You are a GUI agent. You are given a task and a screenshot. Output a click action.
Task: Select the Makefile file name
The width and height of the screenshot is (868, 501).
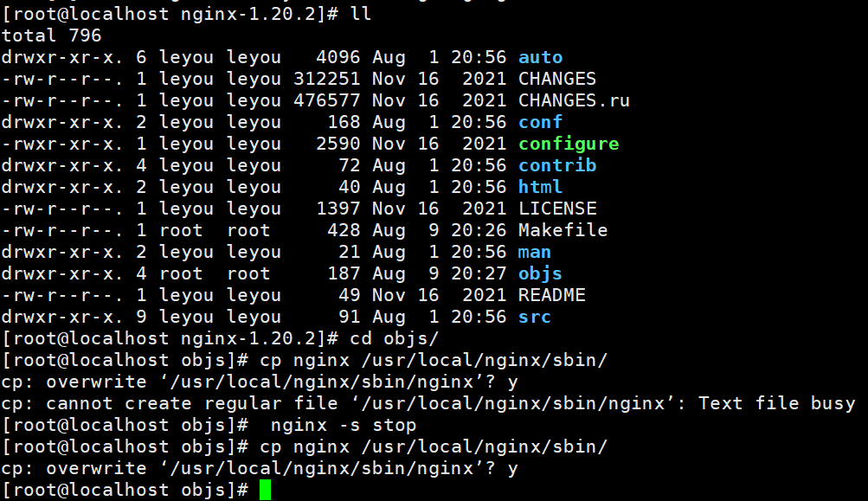pyautogui.click(x=563, y=230)
